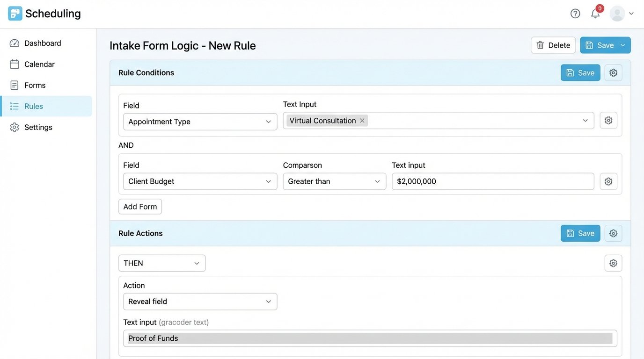Select the Calendar icon in the sidebar
The width and height of the screenshot is (644, 359).
pos(14,64)
